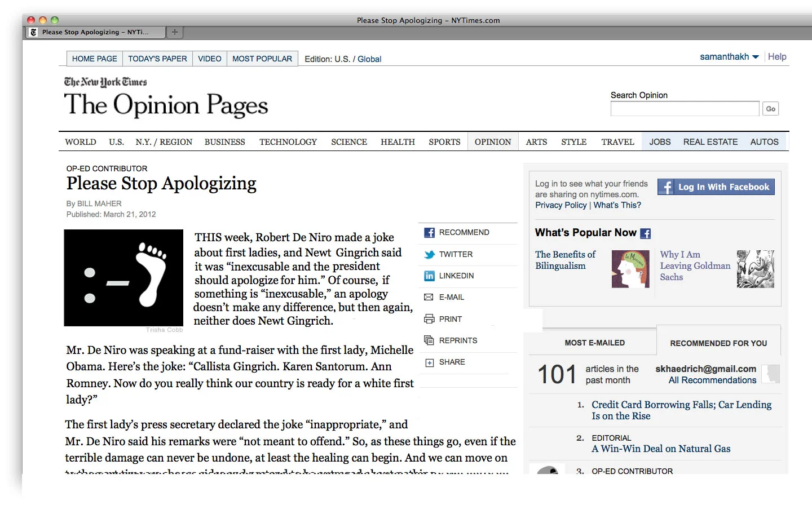Open Credit Card Borrowing Falls article

[x=681, y=410]
